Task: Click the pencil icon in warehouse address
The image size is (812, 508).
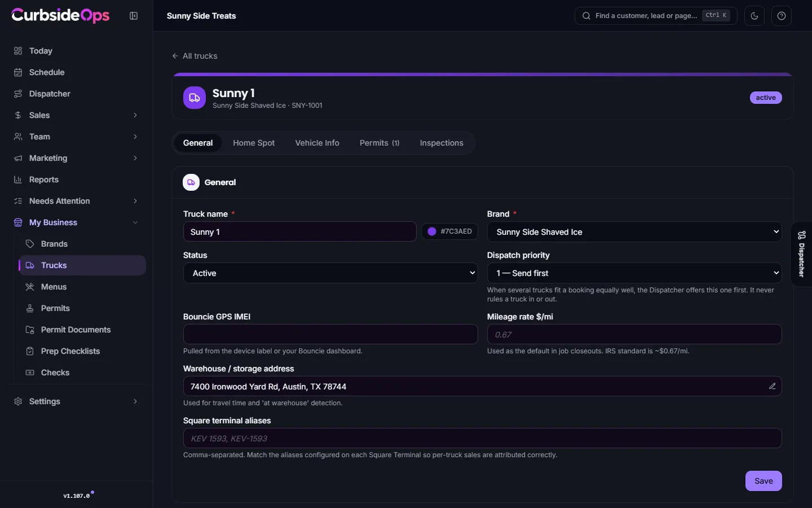Action: click(x=773, y=386)
